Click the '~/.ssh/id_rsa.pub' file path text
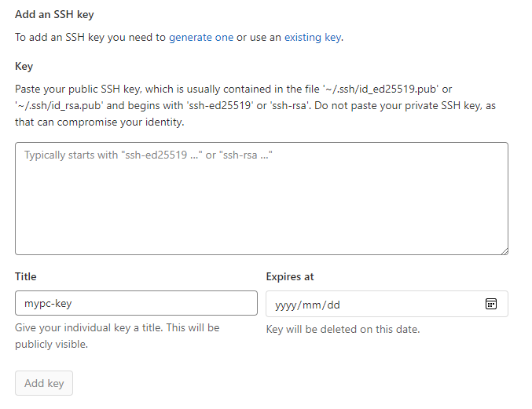Viewport: 532px width, 409px height. 59,106
